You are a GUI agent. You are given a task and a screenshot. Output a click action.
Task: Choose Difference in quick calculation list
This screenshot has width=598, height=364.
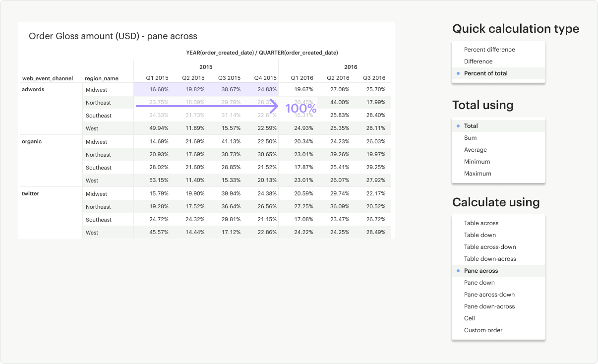tap(478, 61)
